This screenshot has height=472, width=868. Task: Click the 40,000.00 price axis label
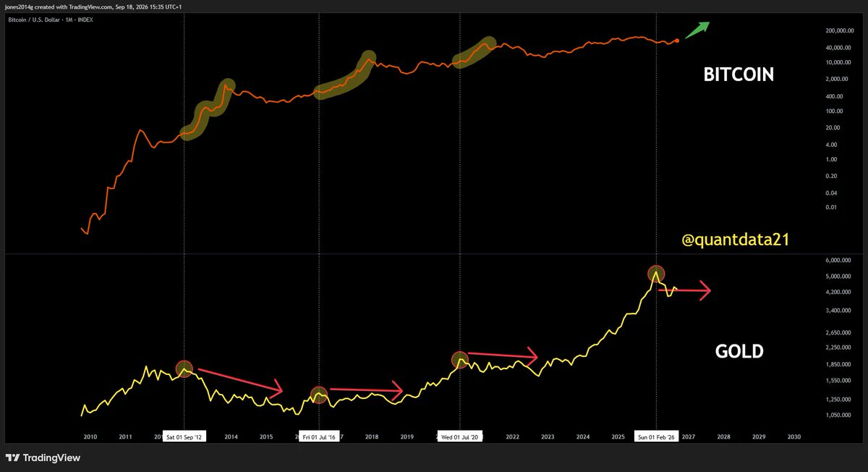click(837, 48)
